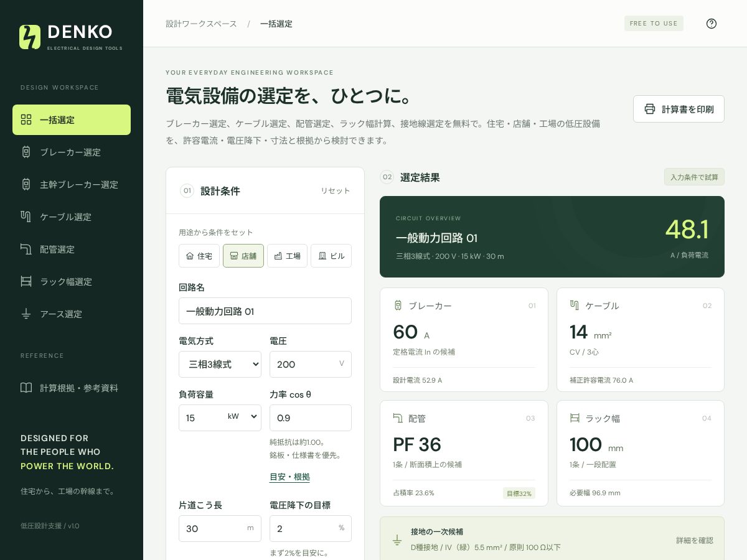Click the 回路名 input field
747x560 pixels.
click(x=265, y=310)
